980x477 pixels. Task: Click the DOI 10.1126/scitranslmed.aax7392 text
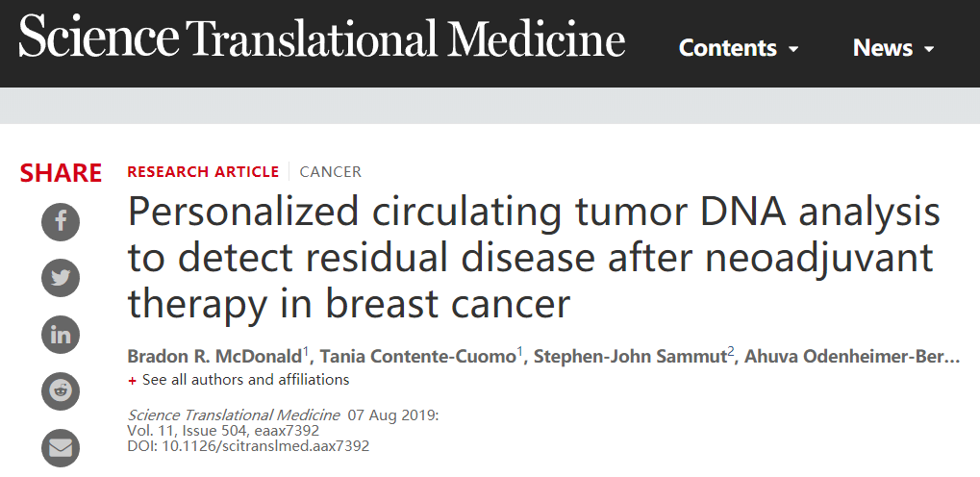tap(248, 446)
